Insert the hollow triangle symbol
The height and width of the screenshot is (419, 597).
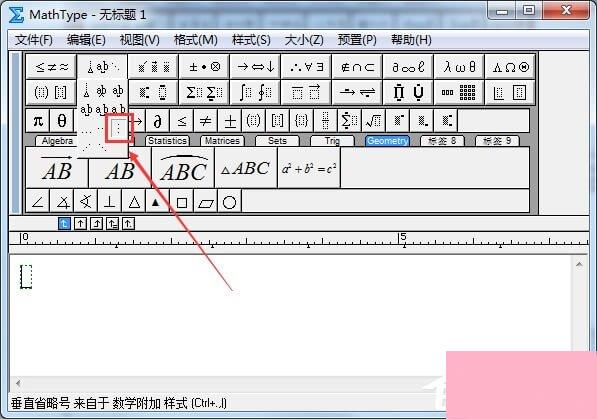[134, 201]
